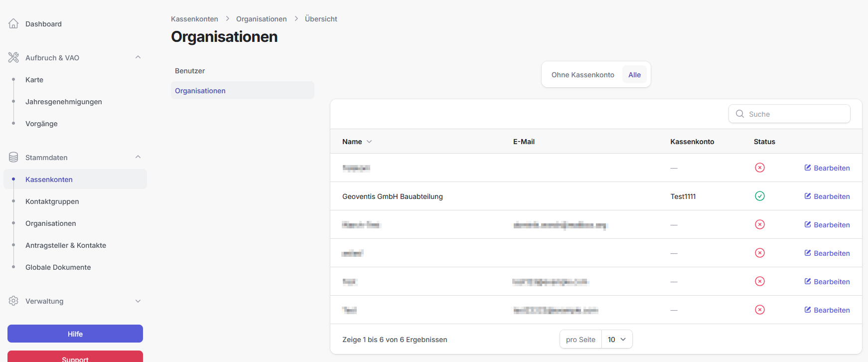This screenshot has height=362, width=868.
Task: Sort by Name column chevron
Action: 369,142
